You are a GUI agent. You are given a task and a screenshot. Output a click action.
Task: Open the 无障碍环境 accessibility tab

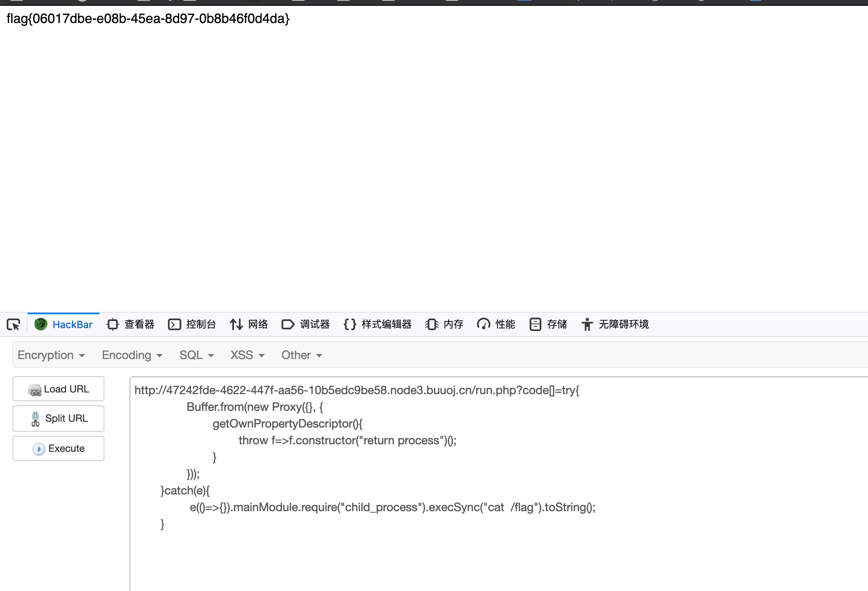614,324
